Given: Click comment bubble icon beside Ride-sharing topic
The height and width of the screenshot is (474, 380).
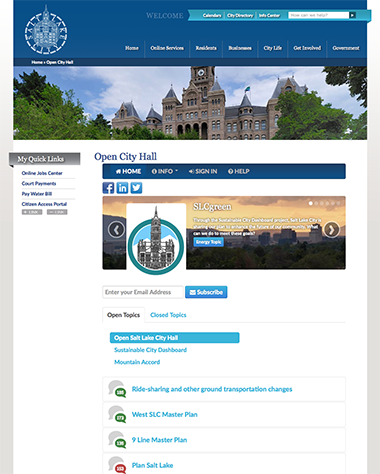Looking at the screenshot, I should (x=117, y=389).
